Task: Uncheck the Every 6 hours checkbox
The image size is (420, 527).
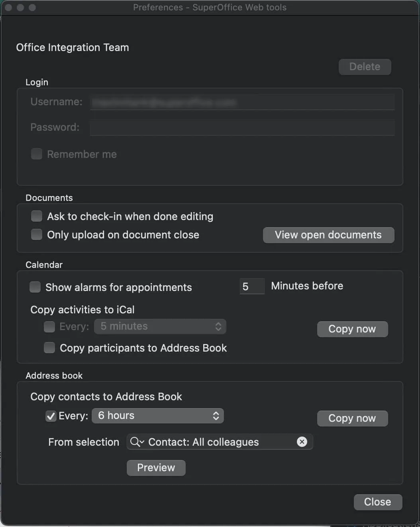Action: pos(51,416)
